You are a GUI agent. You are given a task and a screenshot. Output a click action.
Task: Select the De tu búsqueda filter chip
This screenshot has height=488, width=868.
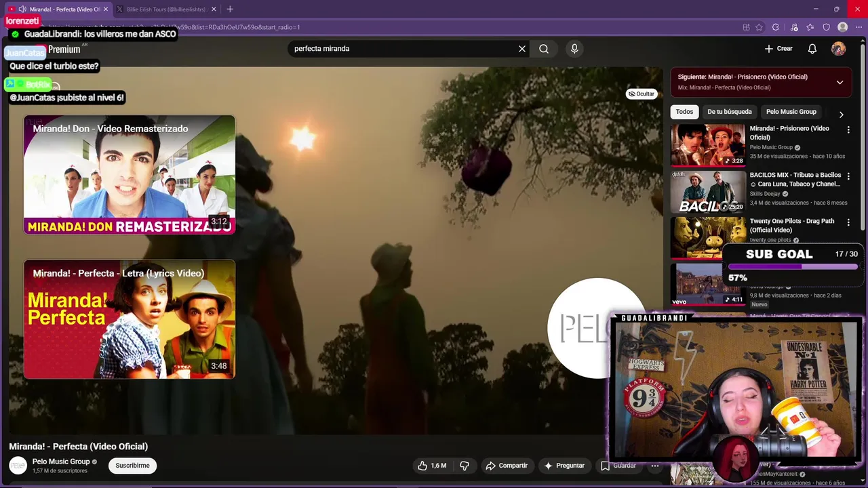click(730, 112)
